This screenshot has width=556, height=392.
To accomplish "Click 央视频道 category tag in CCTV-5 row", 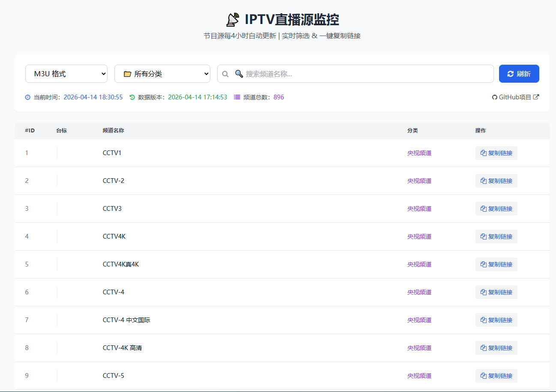I will click(x=419, y=376).
